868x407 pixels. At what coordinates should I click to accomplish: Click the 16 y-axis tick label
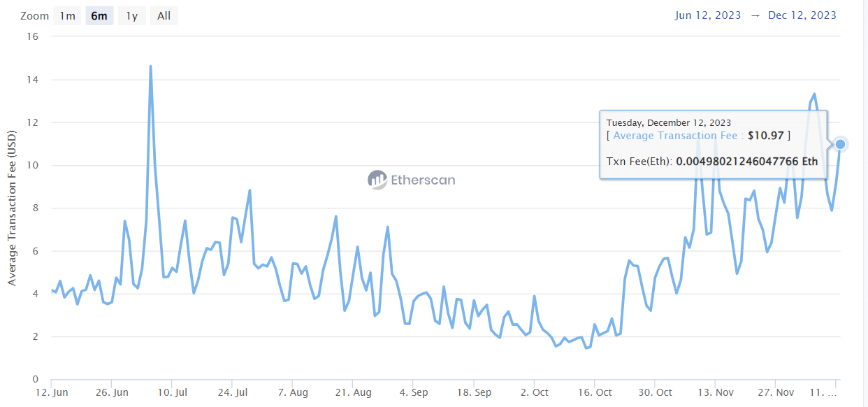(x=32, y=36)
